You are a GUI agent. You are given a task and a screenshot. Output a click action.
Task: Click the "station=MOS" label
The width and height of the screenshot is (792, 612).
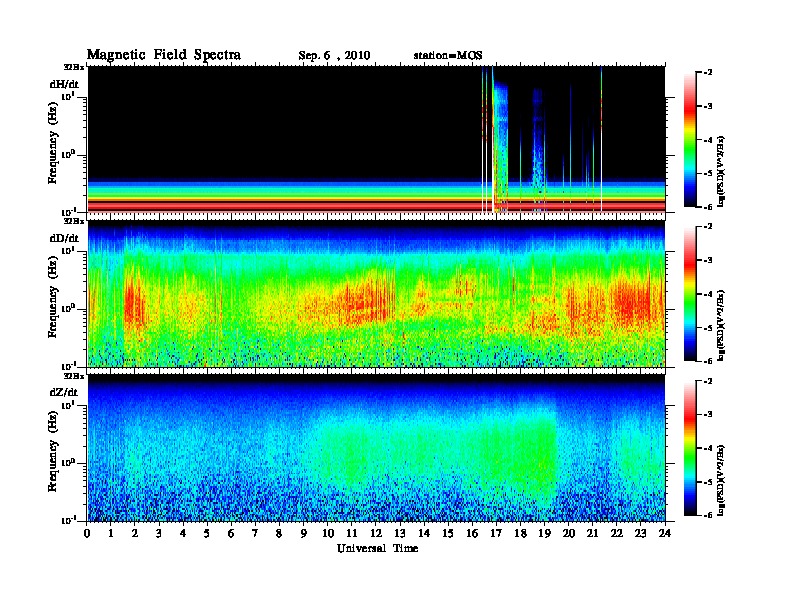(448, 56)
